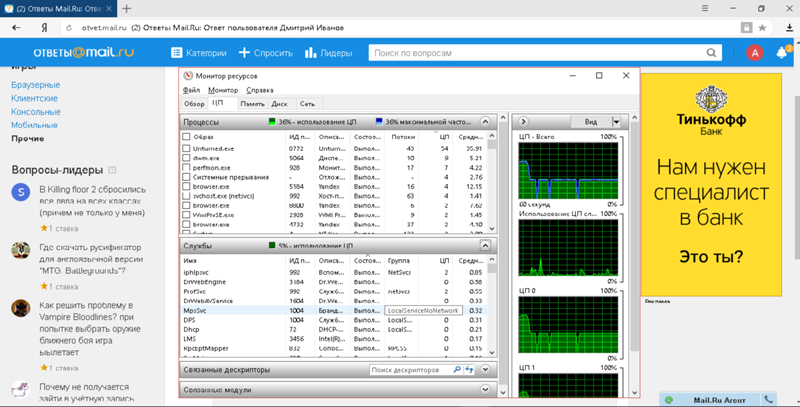Check the Системные прерывания checkbox
Image resolution: width=800 pixels, height=407 pixels.
pyautogui.click(x=186, y=177)
